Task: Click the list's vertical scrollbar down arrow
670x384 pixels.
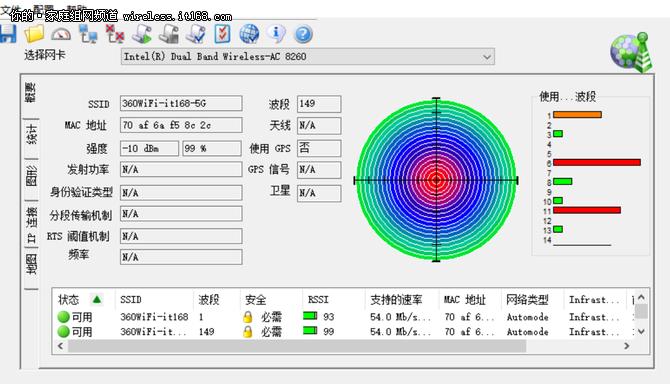Action: pyautogui.click(x=641, y=331)
